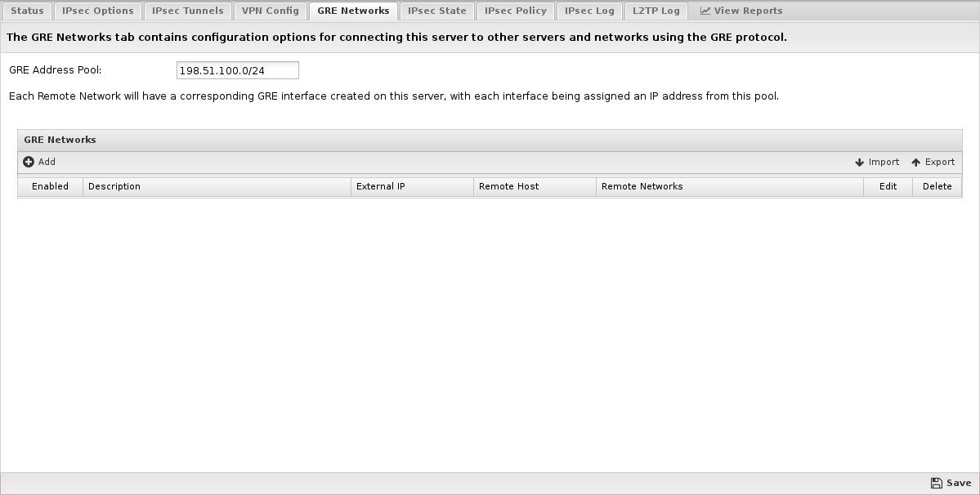Click the Save floppy disk icon
The height and width of the screenshot is (495, 980).
click(x=937, y=484)
